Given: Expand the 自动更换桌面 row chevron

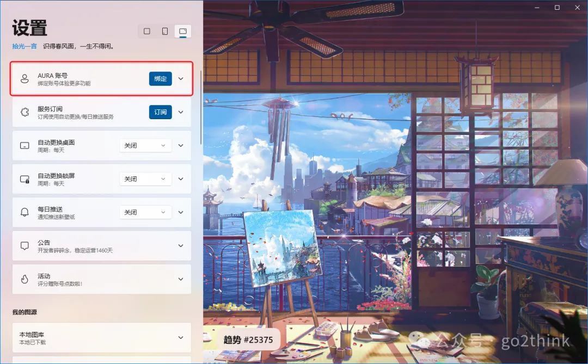Looking at the screenshot, I should pos(181,145).
